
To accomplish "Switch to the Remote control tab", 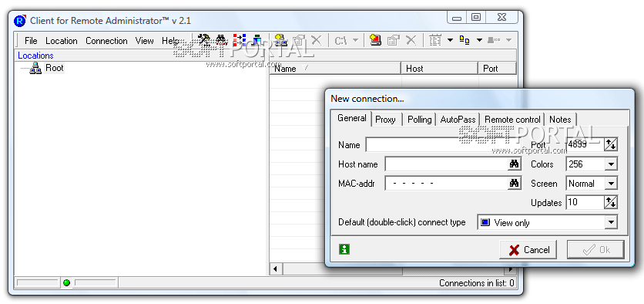I will [512, 120].
